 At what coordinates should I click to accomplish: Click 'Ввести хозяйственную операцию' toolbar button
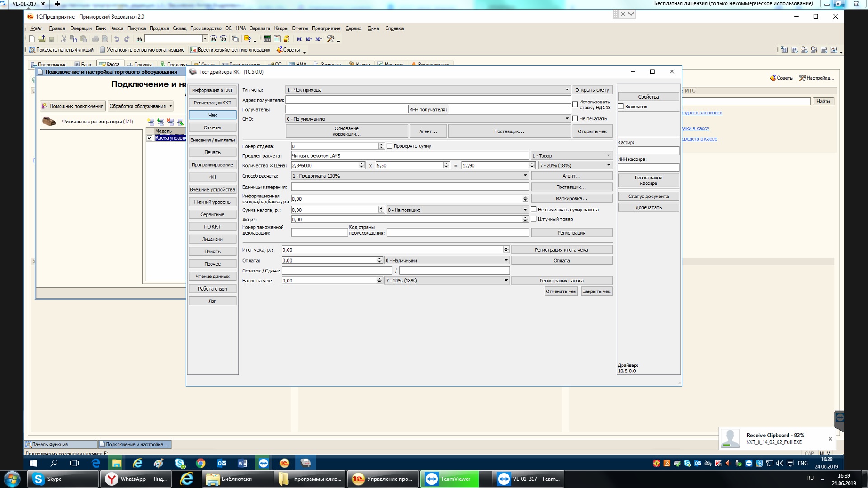point(230,50)
